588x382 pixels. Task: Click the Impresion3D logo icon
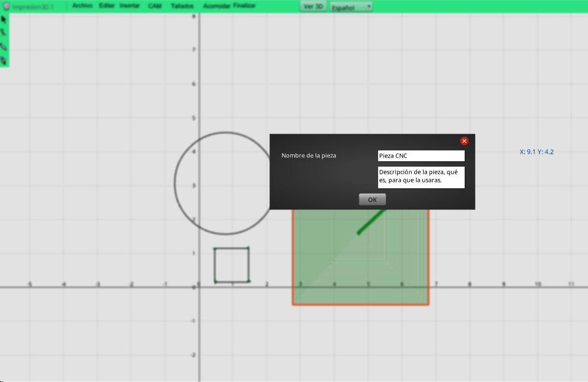pyautogui.click(x=6, y=7)
